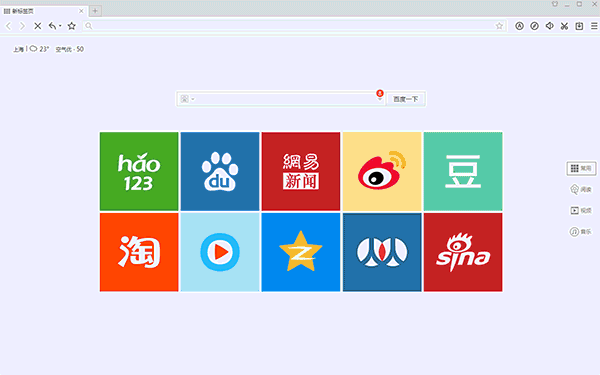Select the 音乐 music sidebar item
600x375 pixels.
pos(581,232)
